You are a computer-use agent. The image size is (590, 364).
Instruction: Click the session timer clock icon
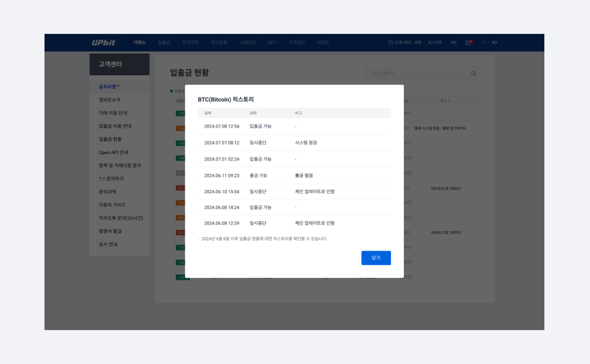pos(390,42)
